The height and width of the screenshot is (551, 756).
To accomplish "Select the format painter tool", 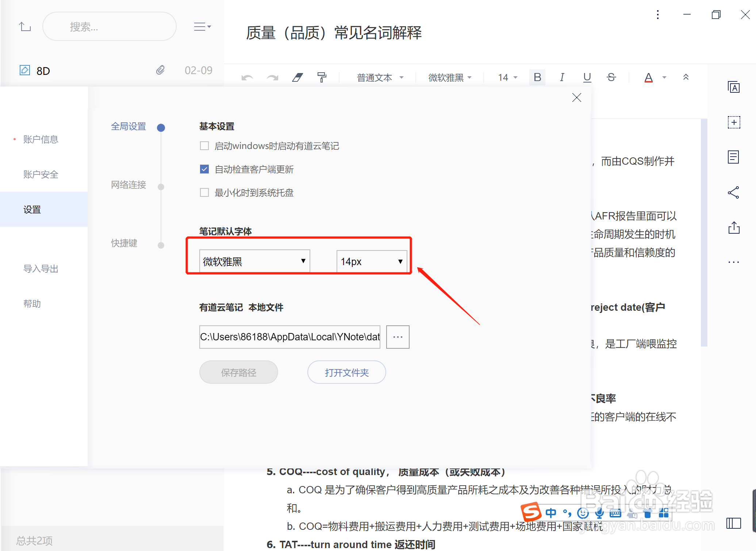I will point(322,77).
